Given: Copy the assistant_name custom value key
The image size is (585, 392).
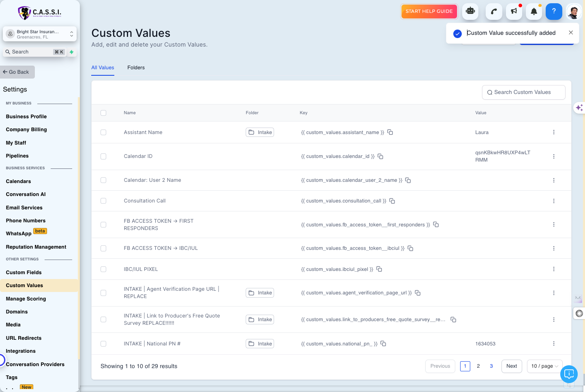Looking at the screenshot, I should click(x=390, y=132).
